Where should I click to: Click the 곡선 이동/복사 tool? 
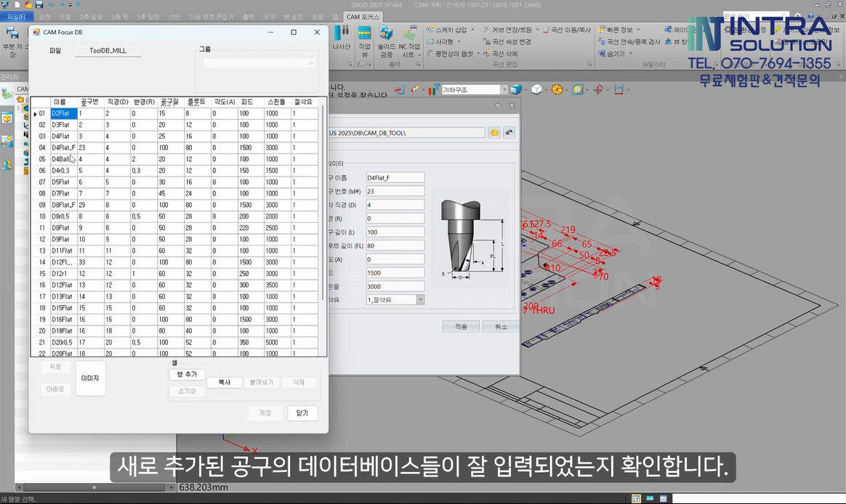point(566,30)
